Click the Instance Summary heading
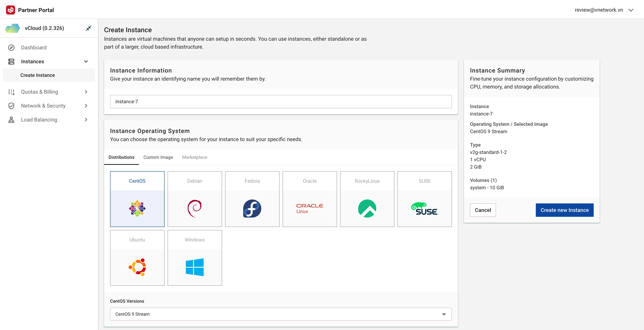 497,70
